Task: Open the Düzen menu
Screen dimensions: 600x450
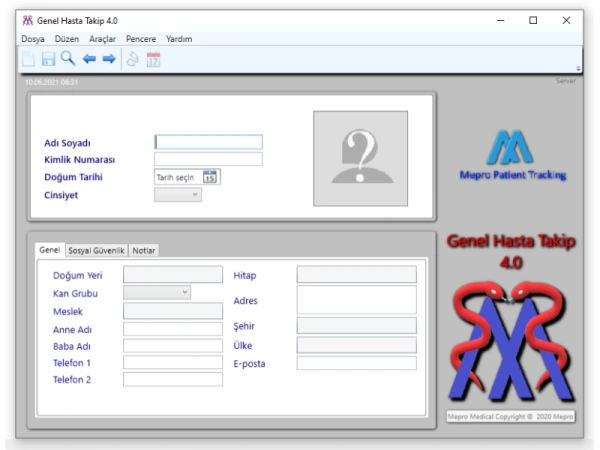Action: tap(67, 39)
